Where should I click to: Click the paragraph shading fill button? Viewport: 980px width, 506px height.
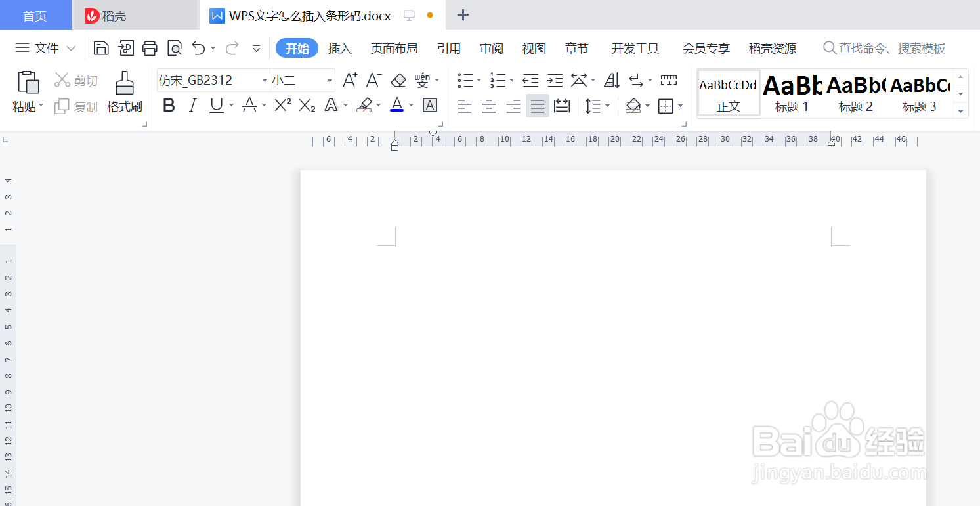click(x=633, y=106)
